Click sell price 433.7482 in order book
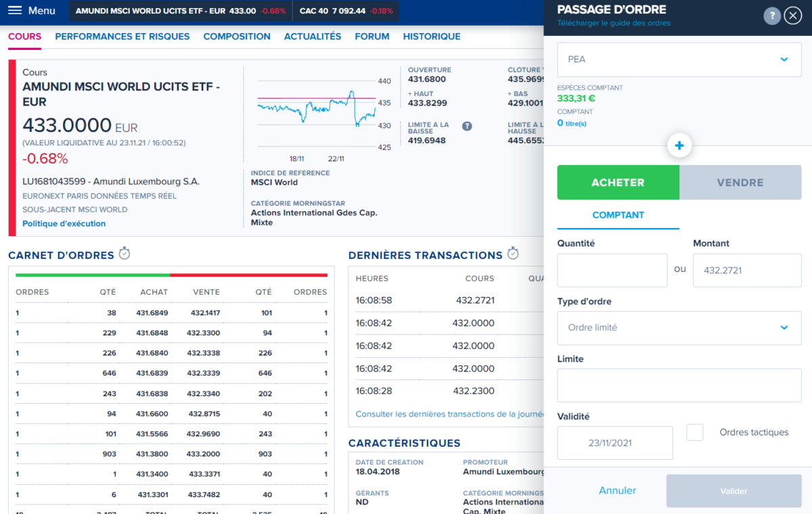Screen dimensions: 812x514 pyautogui.click(x=203, y=495)
